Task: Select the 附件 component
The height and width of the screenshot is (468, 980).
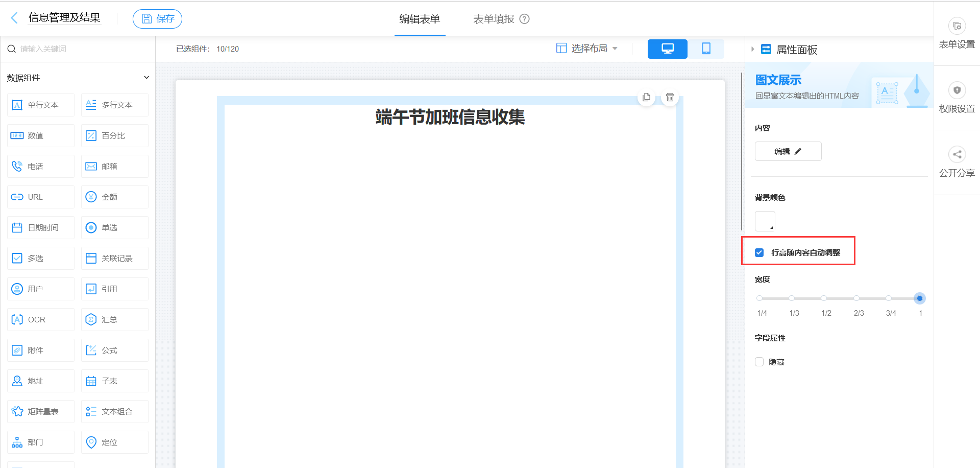Action: 40,350
